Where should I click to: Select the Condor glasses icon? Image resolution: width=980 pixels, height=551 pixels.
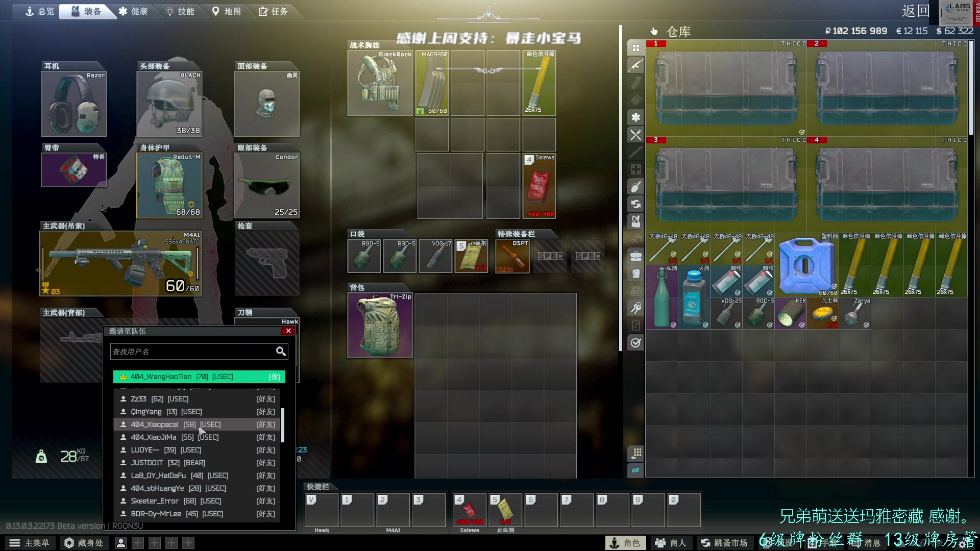(x=267, y=186)
